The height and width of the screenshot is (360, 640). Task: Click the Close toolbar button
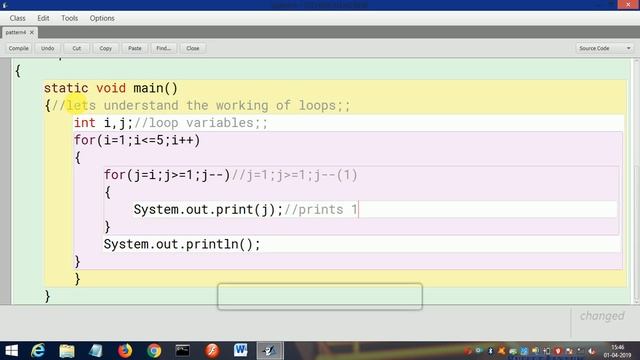coord(193,48)
